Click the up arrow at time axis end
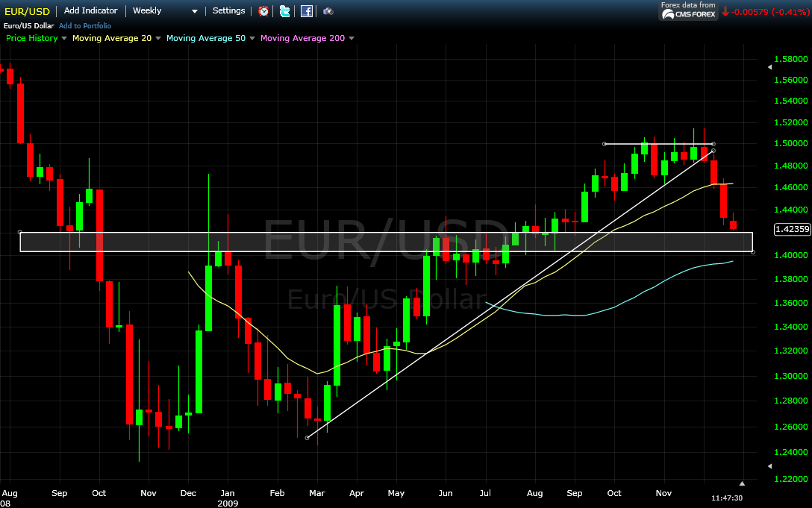This screenshot has height=508, width=812. tap(742, 483)
